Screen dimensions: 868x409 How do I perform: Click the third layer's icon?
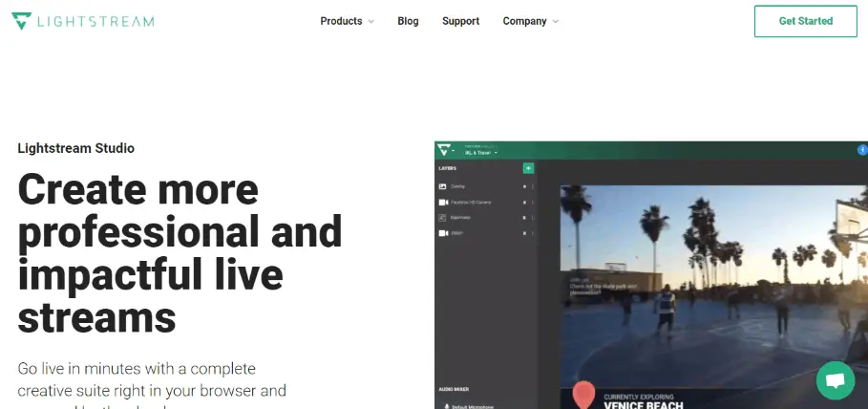point(443,218)
